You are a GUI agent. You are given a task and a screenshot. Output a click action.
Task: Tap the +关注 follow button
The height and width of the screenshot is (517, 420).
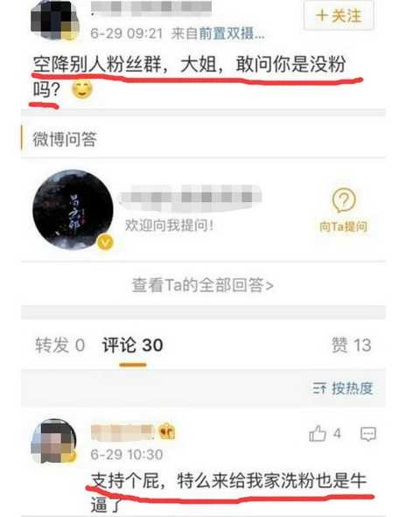click(x=339, y=16)
